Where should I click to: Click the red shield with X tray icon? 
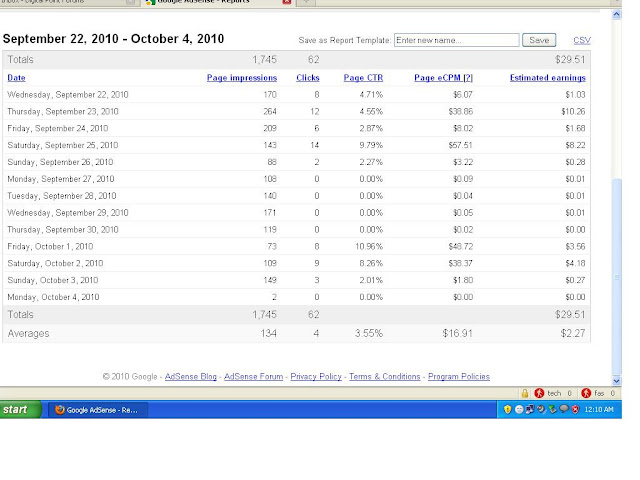575,409
